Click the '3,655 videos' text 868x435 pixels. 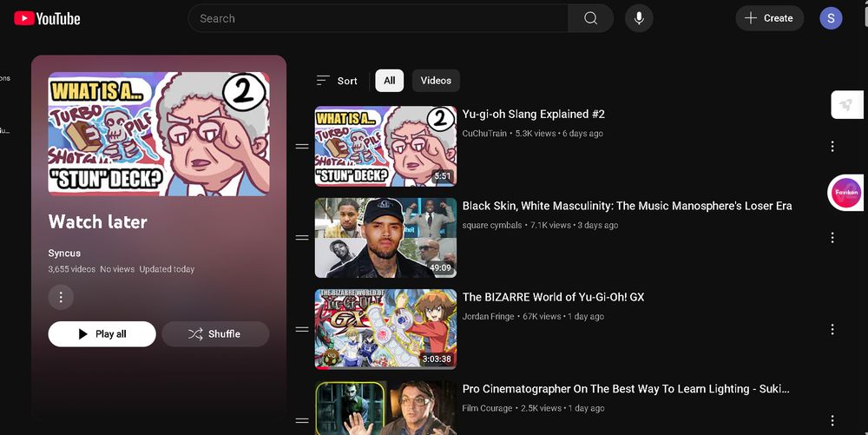tap(71, 269)
